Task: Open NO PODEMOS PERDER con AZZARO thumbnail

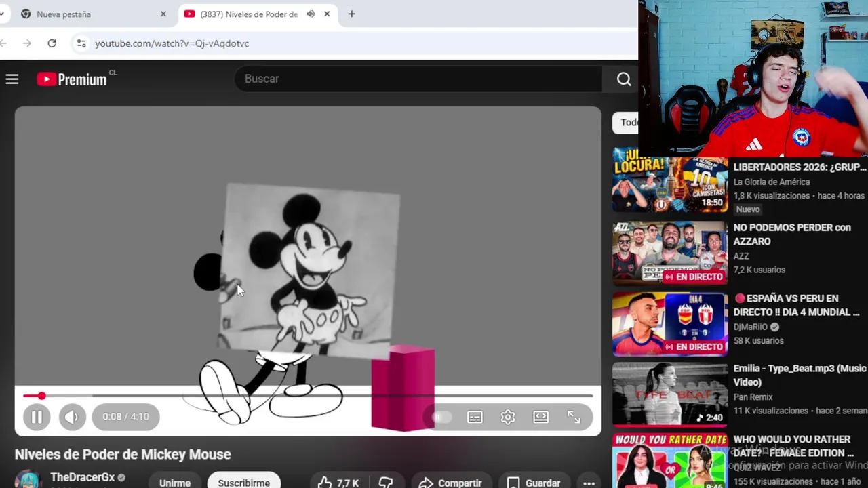Action: [x=670, y=253]
